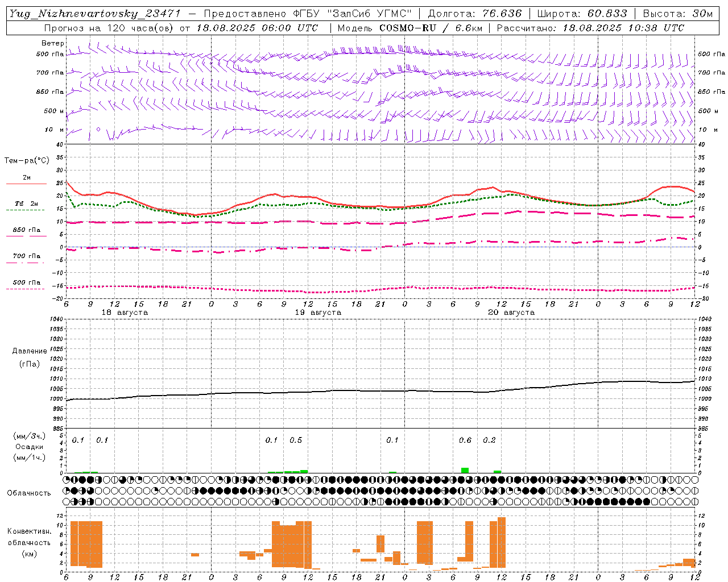Click the 'Высота: 30м' header field
The width and height of the screenshot is (728, 582).
tap(677, 14)
